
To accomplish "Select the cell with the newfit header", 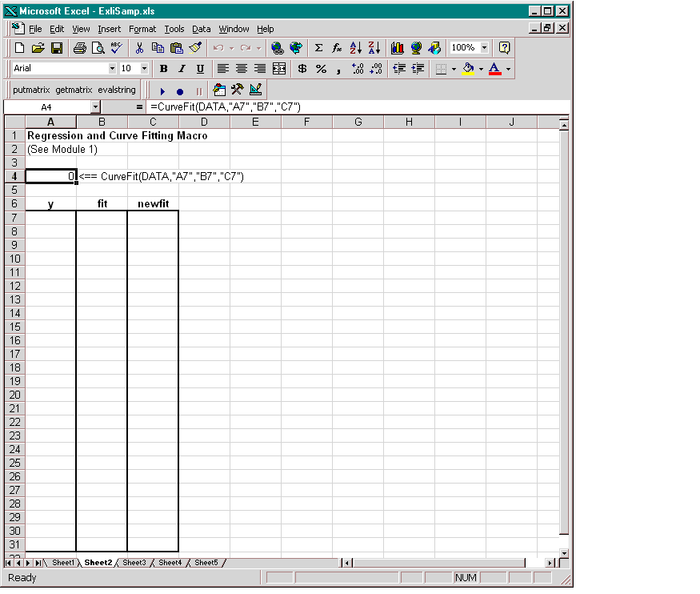I will (x=153, y=204).
